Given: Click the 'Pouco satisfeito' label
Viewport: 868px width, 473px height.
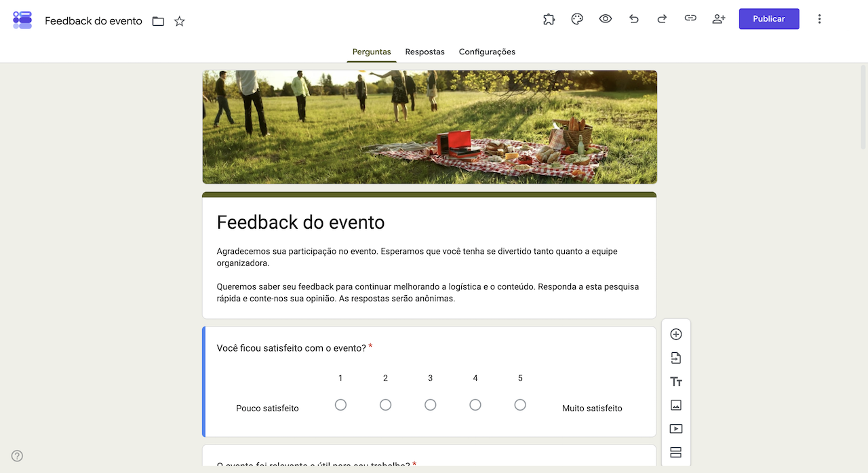Looking at the screenshot, I should point(267,409).
